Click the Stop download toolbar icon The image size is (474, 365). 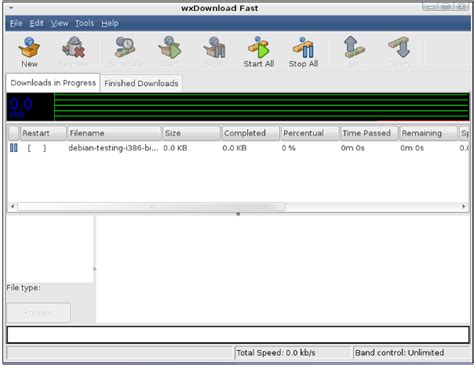coord(214,52)
